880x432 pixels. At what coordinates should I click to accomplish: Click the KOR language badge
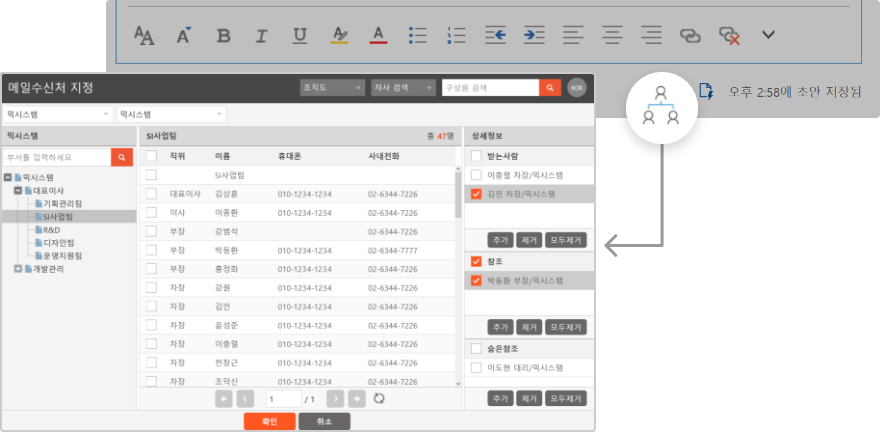[x=576, y=88]
